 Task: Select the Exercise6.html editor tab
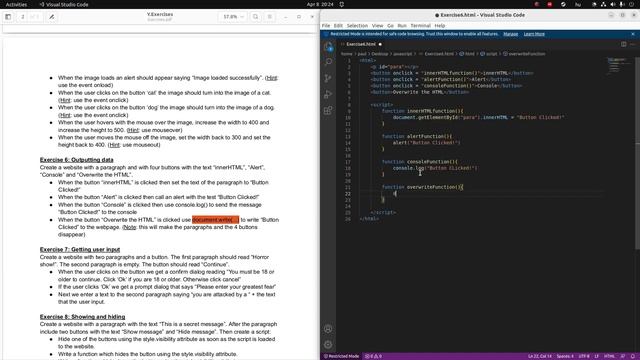click(362, 44)
